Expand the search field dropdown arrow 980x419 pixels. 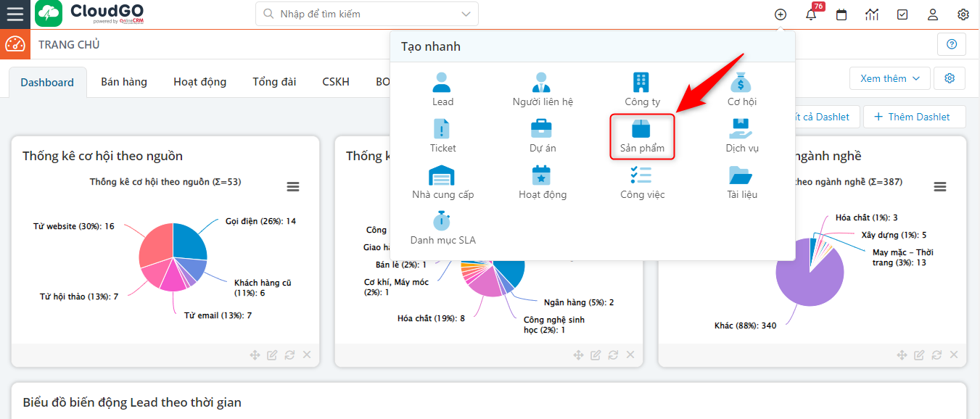pyautogui.click(x=468, y=13)
